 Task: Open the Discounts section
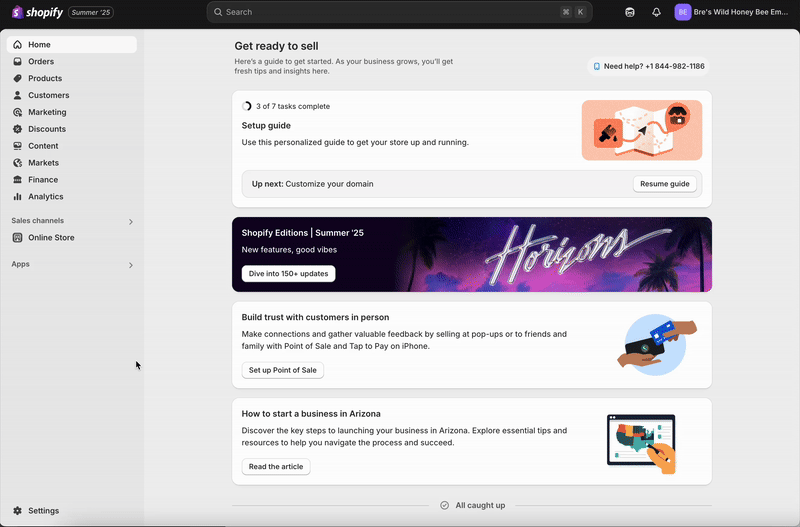(x=47, y=129)
